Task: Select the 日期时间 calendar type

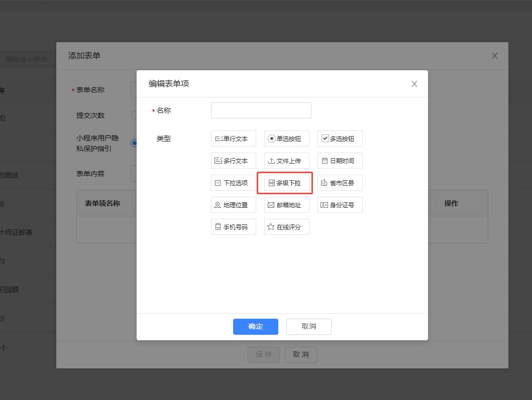Action: tap(340, 161)
